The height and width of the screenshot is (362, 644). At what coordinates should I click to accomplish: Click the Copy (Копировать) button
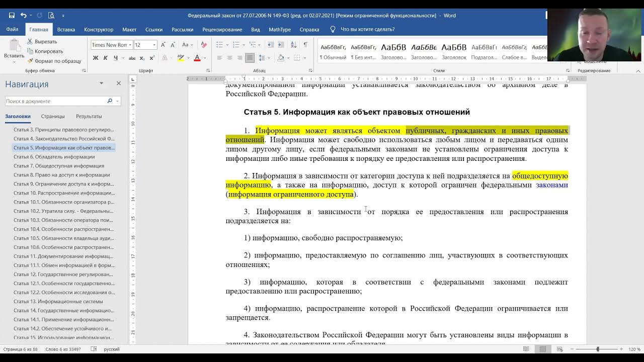[x=45, y=51]
